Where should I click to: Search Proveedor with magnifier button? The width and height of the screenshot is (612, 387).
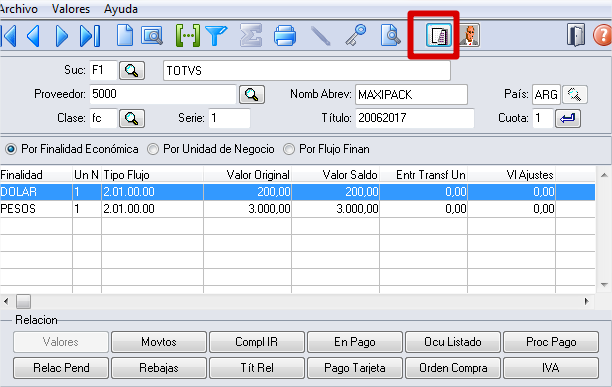pyautogui.click(x=252, y=94)
